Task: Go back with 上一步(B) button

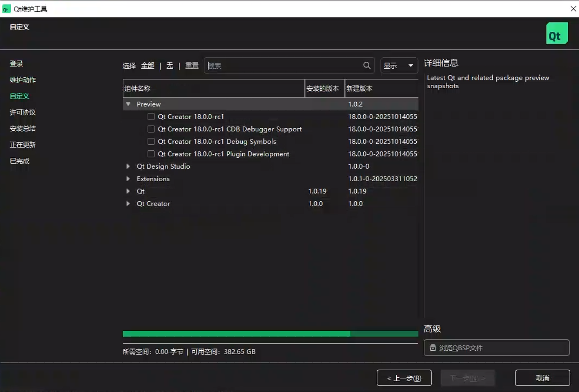Action: [x=404, y=378]
